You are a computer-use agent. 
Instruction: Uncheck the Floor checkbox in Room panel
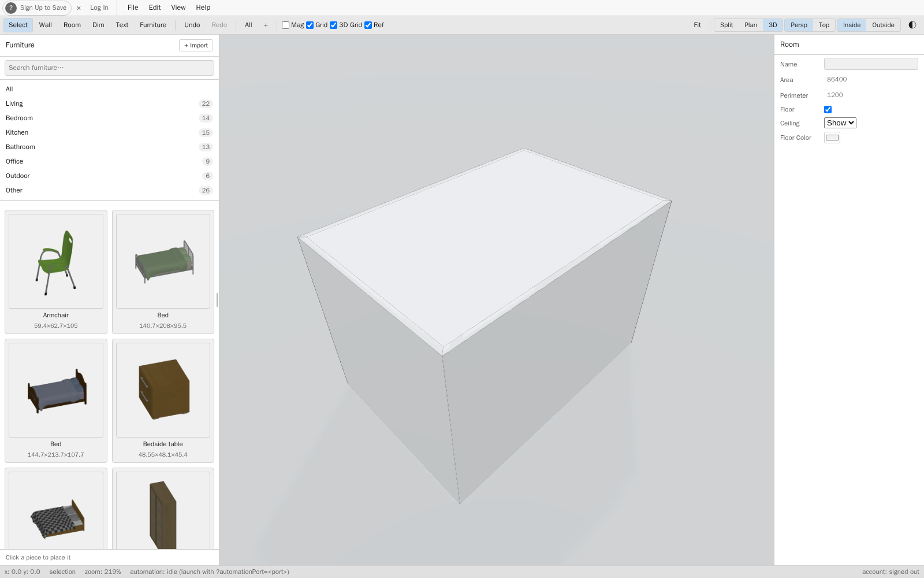pos(828,109)
